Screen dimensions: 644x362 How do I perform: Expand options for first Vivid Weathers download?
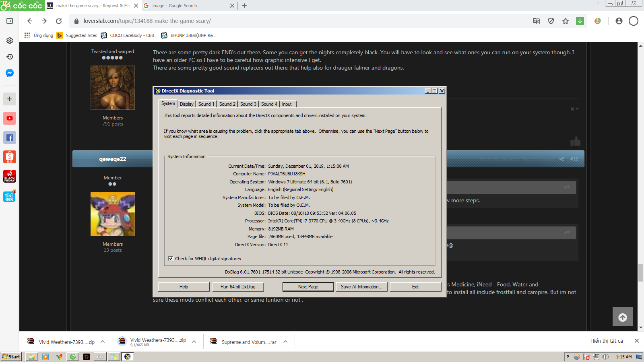pyautogui.click(x=103, y=342)
